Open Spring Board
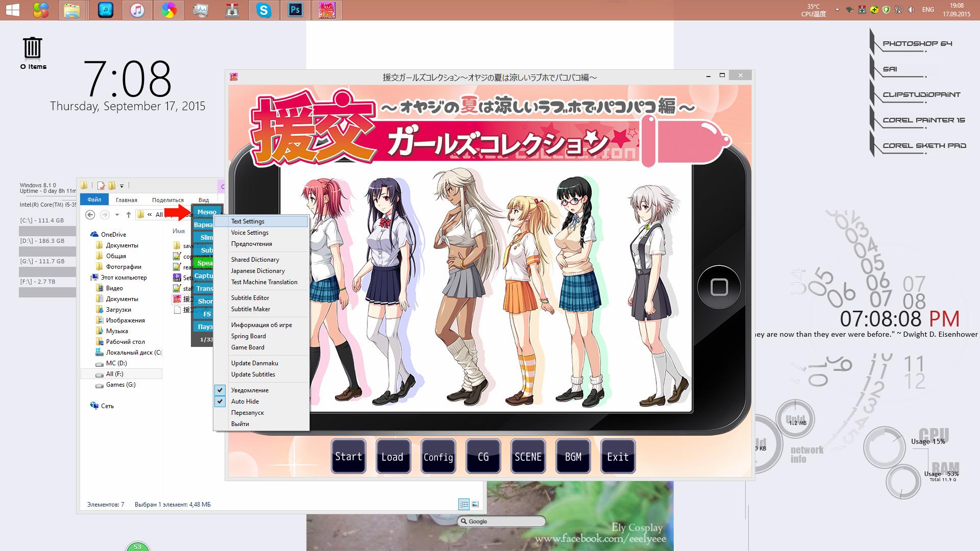This screenshot has height=551, width=980. pos(261,336)
